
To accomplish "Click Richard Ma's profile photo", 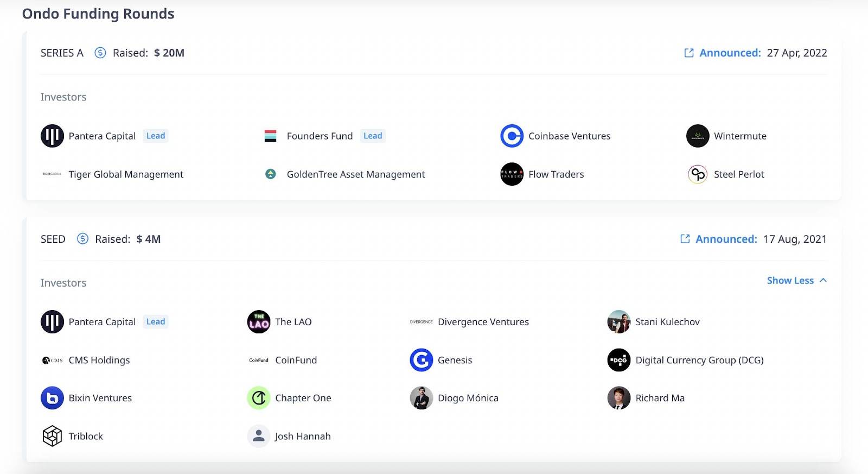I will [619, 398].
